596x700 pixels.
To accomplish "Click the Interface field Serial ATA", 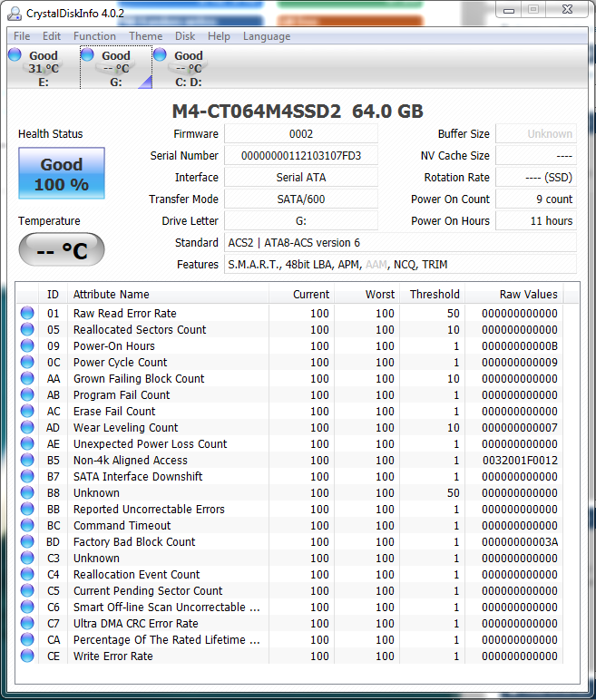I will pyautogui.click(x=301, y=177).
